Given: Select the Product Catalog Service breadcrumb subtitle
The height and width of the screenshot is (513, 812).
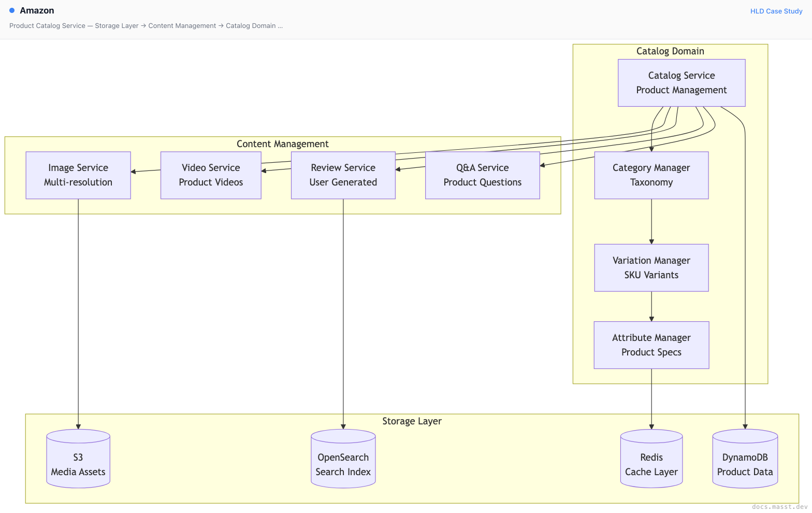Looking at the screenshot, I should pyautogui.click(x=146, y=25).
